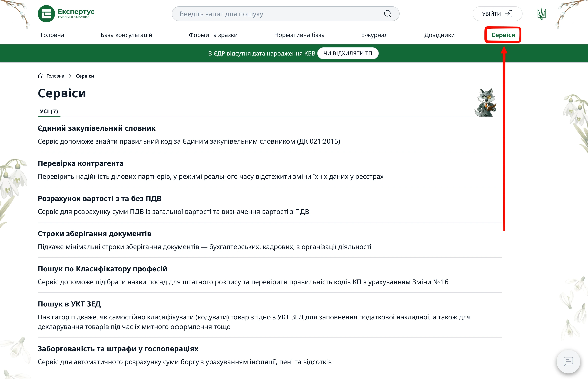This screenshot has height=379, width=588.
Task: Go to База консультацій menu
Action: pos(126,35)
